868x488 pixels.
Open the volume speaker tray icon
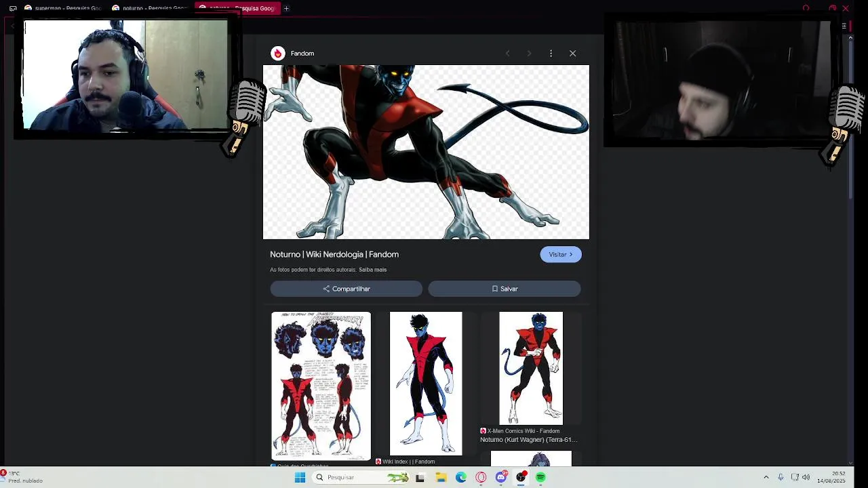806,477
